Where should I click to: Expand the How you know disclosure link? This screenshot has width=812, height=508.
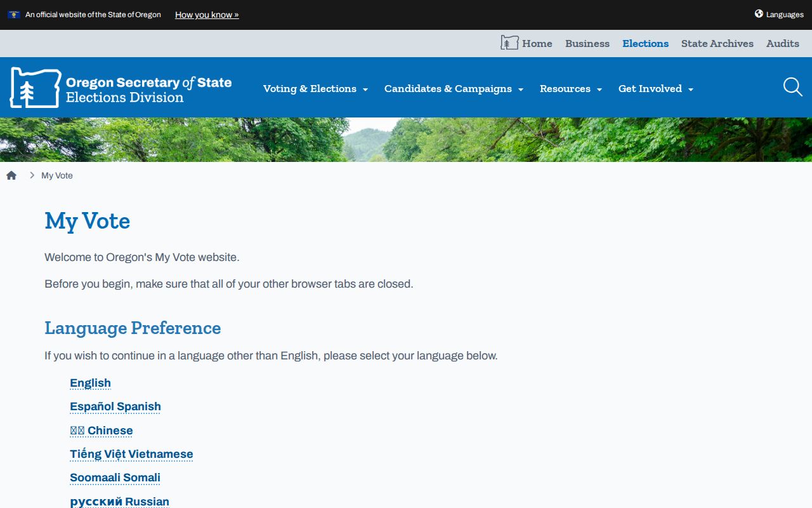(207, 15)
